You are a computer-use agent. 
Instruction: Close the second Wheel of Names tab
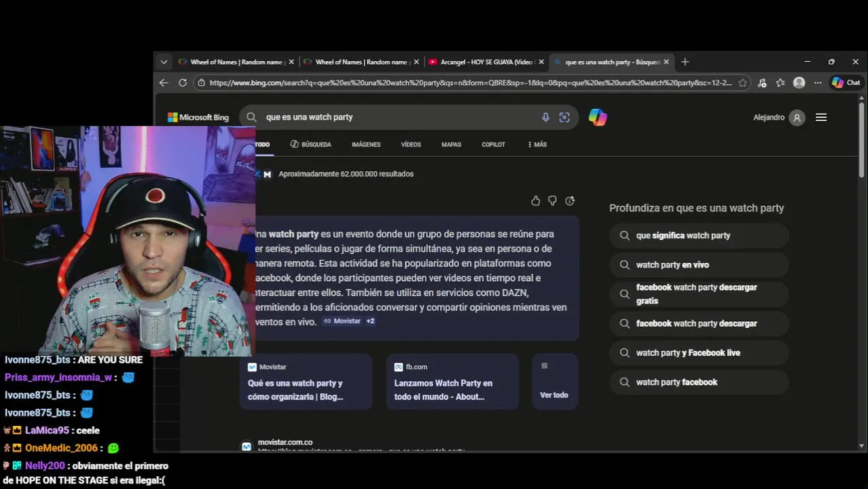pyautogui.click(x=416, y=62)
